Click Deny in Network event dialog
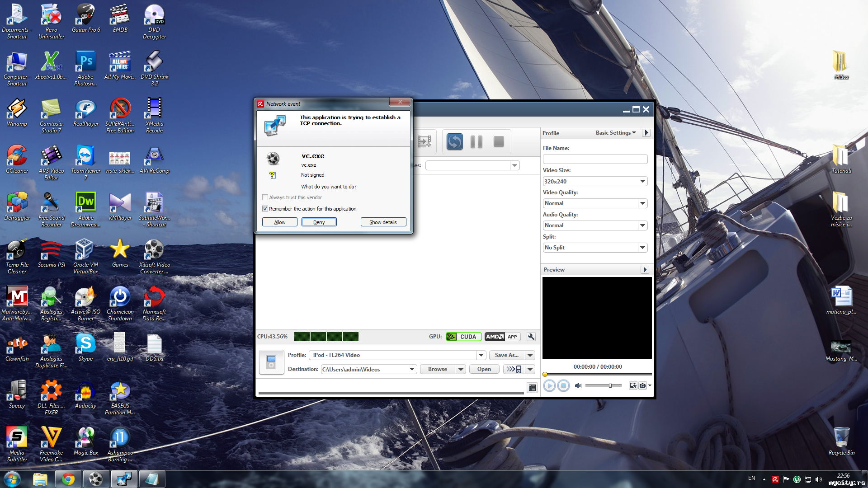 pos(319,222)
